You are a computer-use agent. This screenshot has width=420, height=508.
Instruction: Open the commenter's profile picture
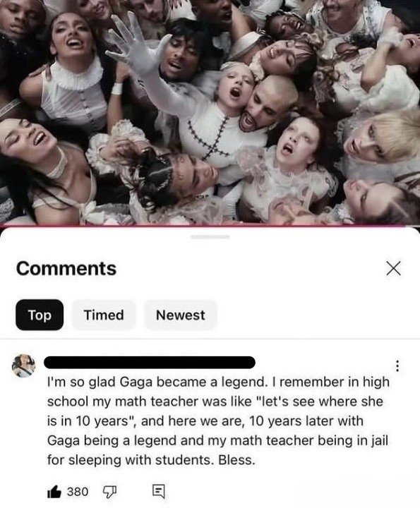[x=24, y=365]
